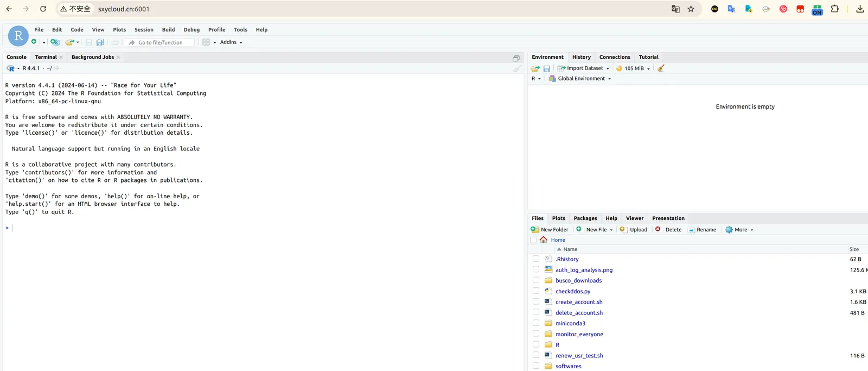Viewport: 868px width, 371px height.
Task: Open the Addins dropdown menu
Action: [231, 42]
